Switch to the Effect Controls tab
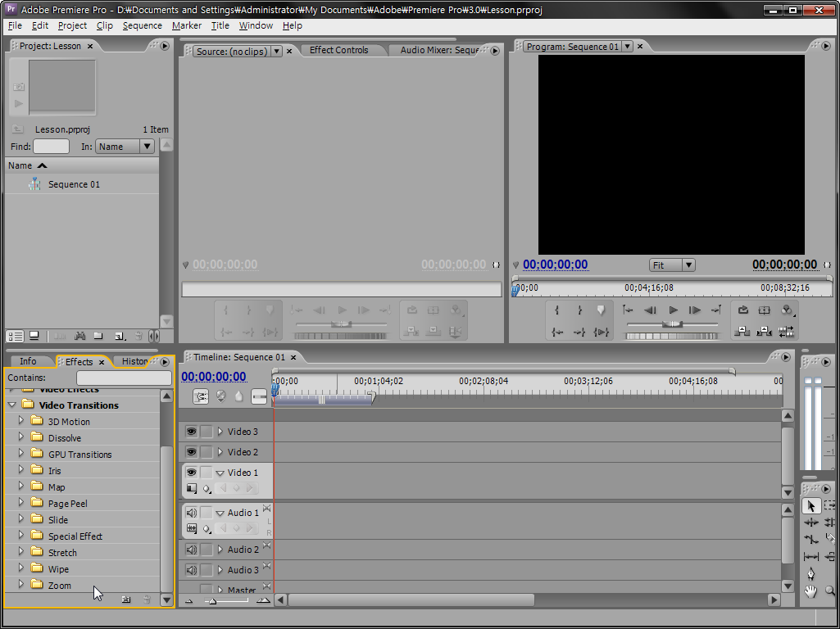840x629 pixels. coord(338,50)
